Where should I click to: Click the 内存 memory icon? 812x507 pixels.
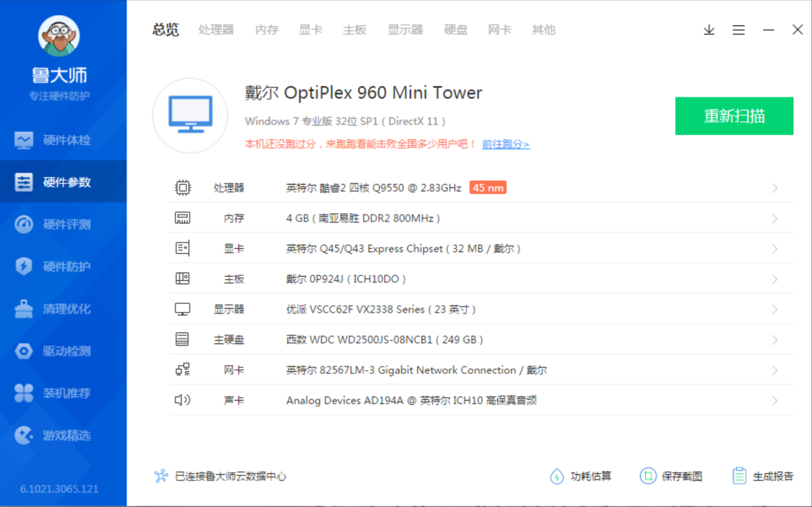(x=183, y=218)
